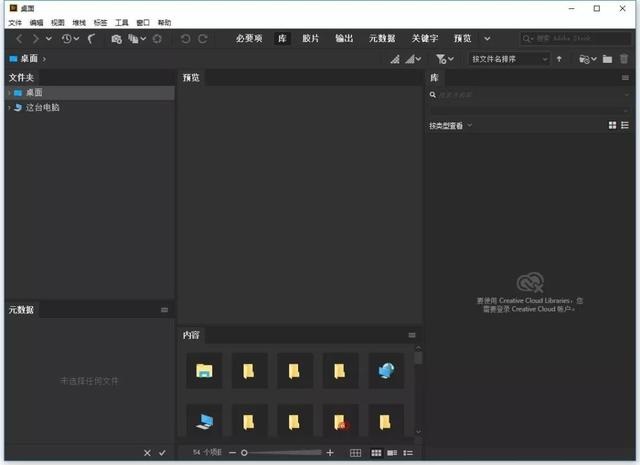Viewport: 640px width, 465px height.
Task: Open the 按类型查看 dropdown
Action: (x=450, y=126)
